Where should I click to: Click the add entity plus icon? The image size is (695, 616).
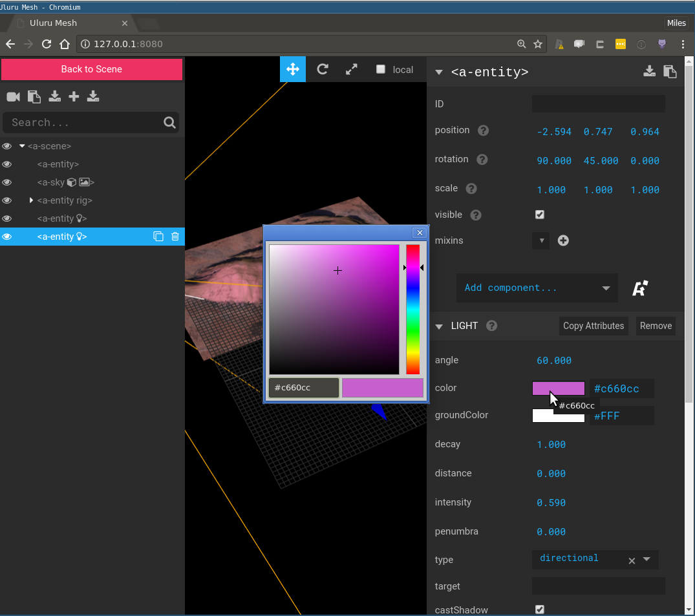coord(74,96)
